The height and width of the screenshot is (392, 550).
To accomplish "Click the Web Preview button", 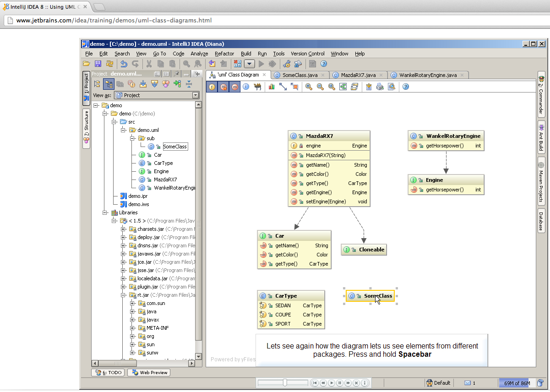I will click(149, 373).
